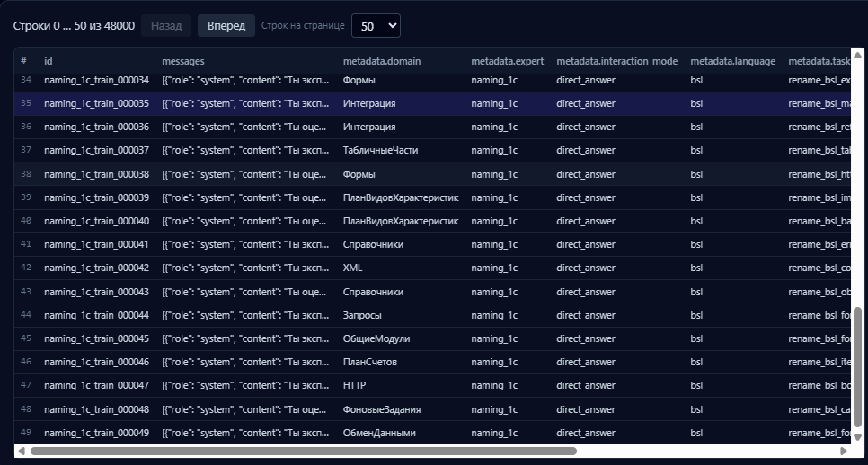Click domain cell Запросы

coord(362,315)
